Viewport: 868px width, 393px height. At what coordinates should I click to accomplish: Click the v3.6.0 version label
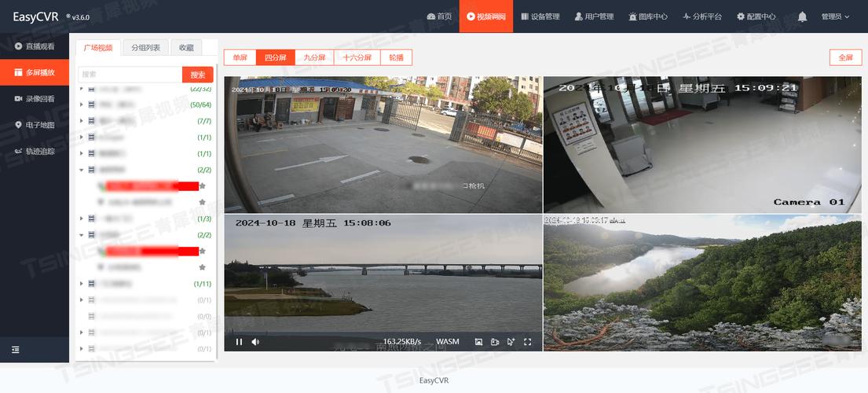pos(81,18)
